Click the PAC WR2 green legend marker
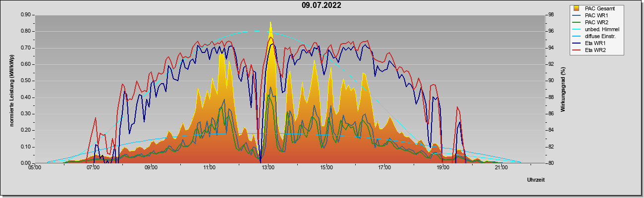The width and height of the screenshot is (644, 198). click(x=577, y=22)
